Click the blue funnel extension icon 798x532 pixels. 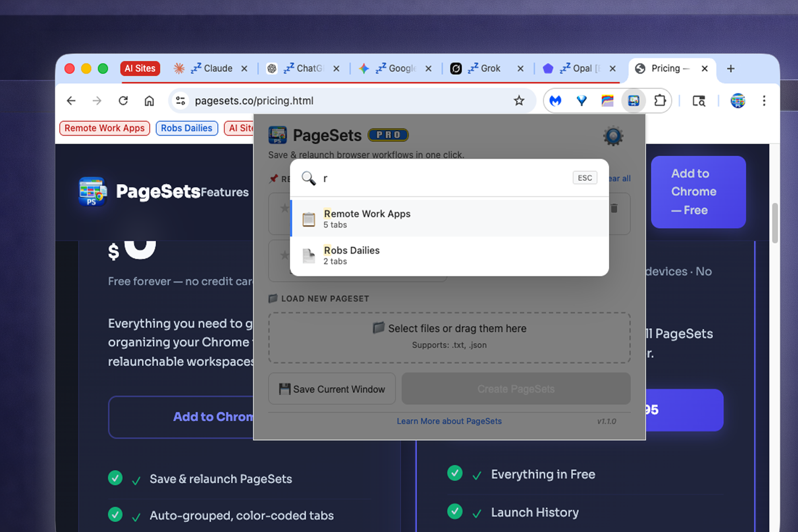(x=582, y=101)
